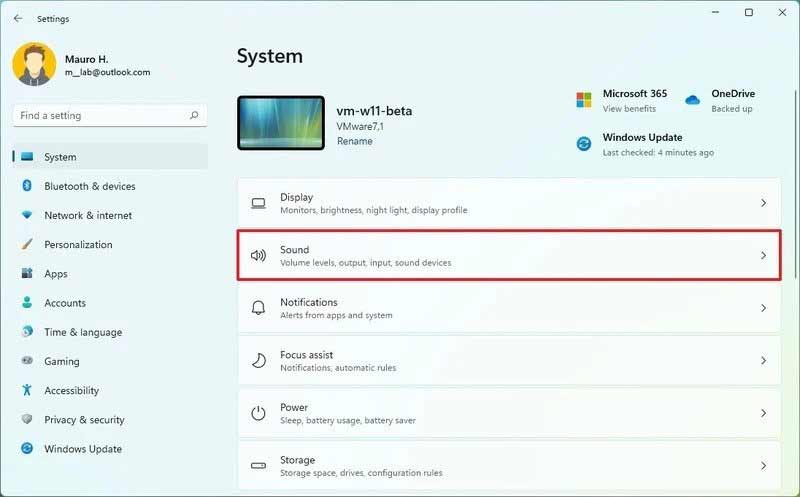Open Power settings label
Image resolution: width=800 pixels, height=497 pixels.
click(294, 407)
